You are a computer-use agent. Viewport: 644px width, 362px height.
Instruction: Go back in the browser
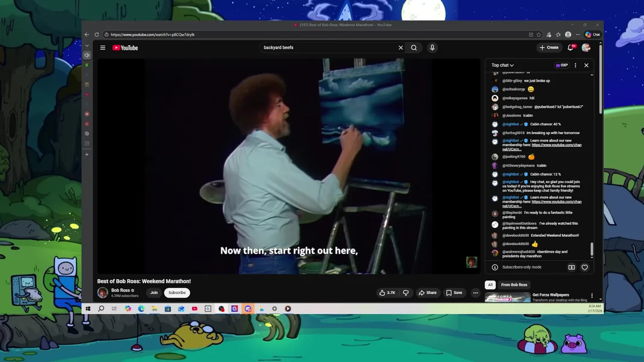(87, 35)
